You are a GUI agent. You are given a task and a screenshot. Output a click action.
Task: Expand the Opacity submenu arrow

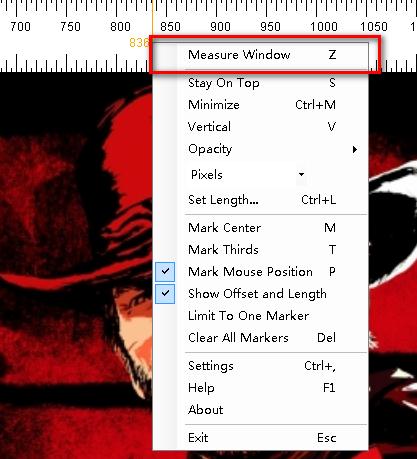355,149
